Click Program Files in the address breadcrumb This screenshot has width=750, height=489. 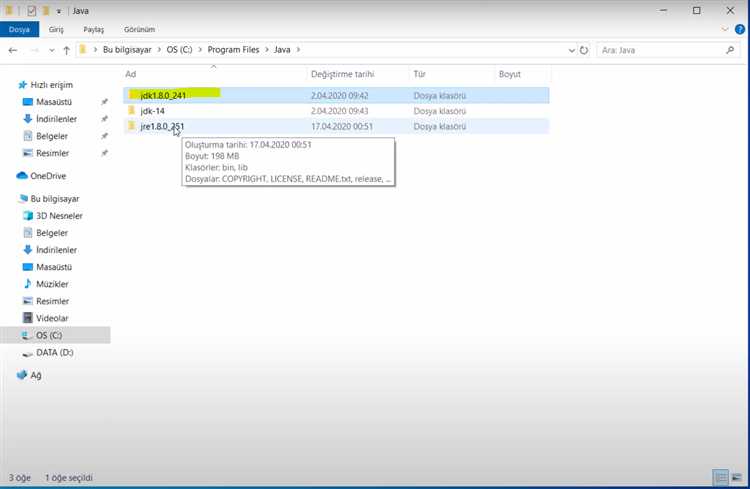(x=233, y=49)
